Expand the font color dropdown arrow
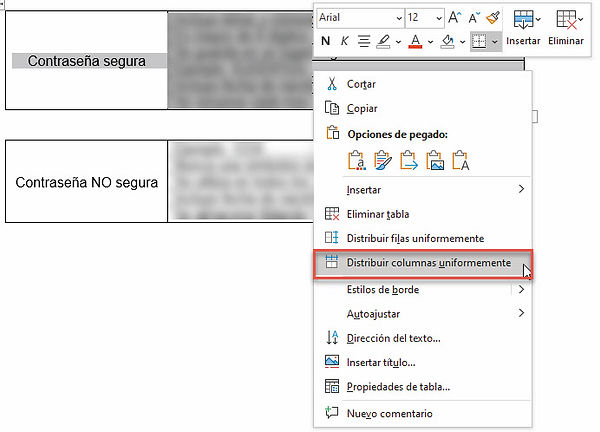 coord(430,41)
